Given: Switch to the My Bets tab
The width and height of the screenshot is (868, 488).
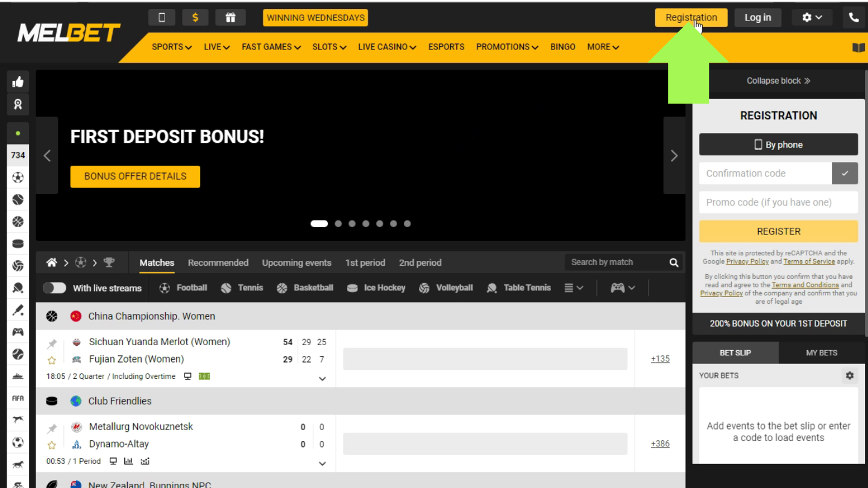Looking at the screenshot, I should 821,353.
